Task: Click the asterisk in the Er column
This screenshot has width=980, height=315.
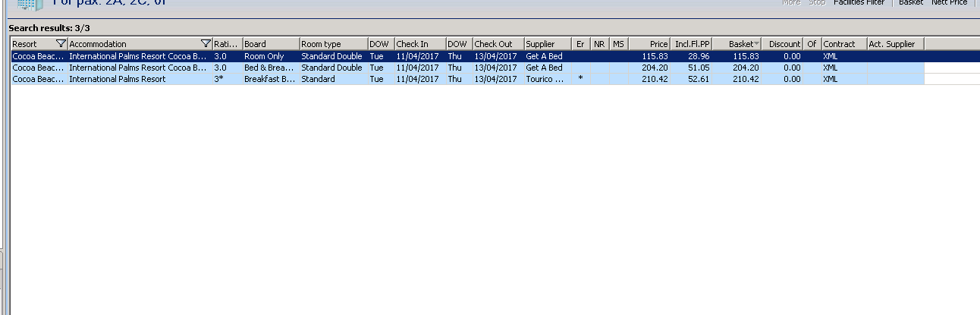Action: click(580, 79)
